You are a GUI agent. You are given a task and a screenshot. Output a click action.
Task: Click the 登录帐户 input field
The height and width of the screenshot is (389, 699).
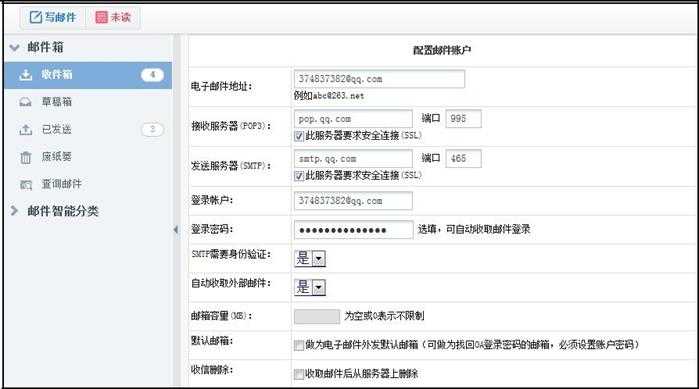(353, 201)
